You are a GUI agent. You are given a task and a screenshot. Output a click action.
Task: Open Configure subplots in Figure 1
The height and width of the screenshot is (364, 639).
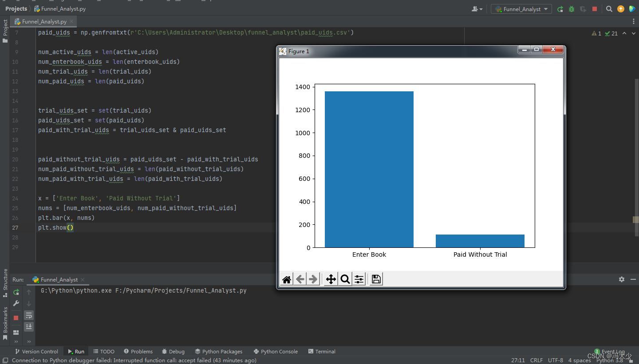359,279
